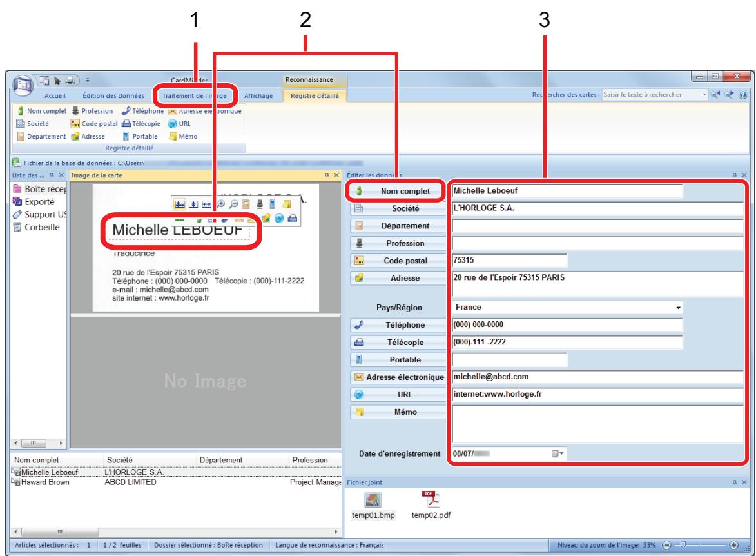Click Adresse électronique field button

398,377
